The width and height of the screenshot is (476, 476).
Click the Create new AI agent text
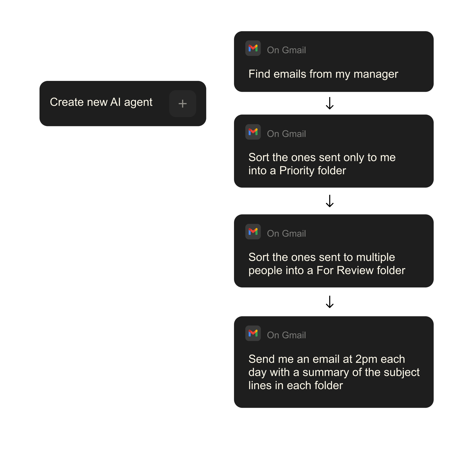pyautogui.click(x=101, y=102)
